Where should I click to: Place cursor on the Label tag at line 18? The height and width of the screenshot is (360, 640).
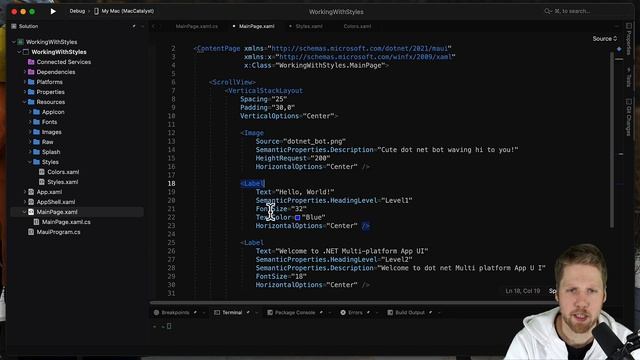pos(253,184)
